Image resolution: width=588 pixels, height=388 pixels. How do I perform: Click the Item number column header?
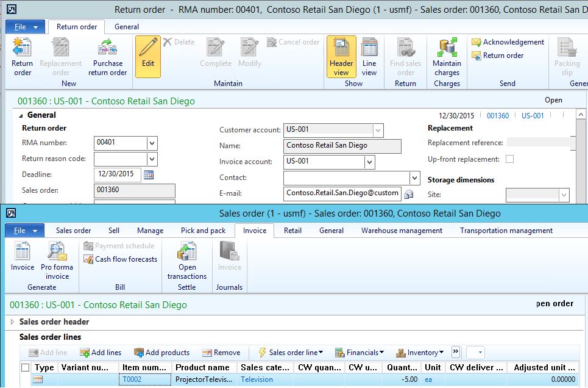click(x=145, y=367)
